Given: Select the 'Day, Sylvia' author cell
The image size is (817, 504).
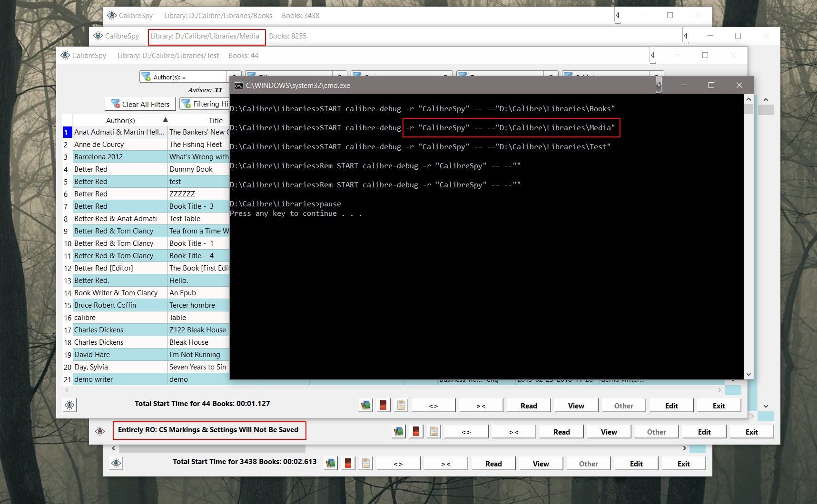Looking at the screenshot, I should 120,367.
